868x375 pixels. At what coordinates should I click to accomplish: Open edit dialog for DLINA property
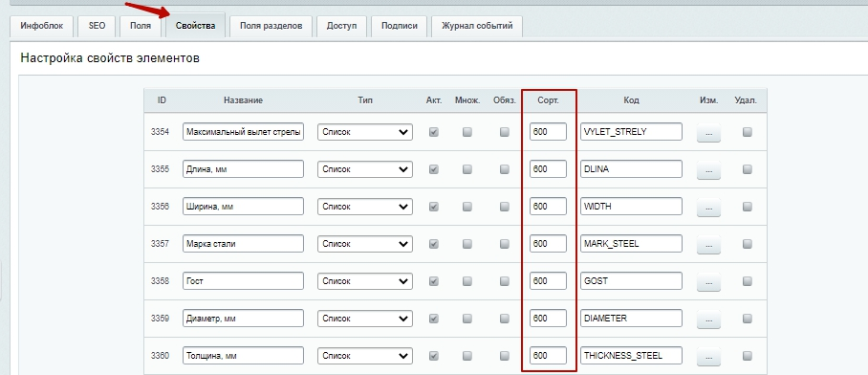708,170
